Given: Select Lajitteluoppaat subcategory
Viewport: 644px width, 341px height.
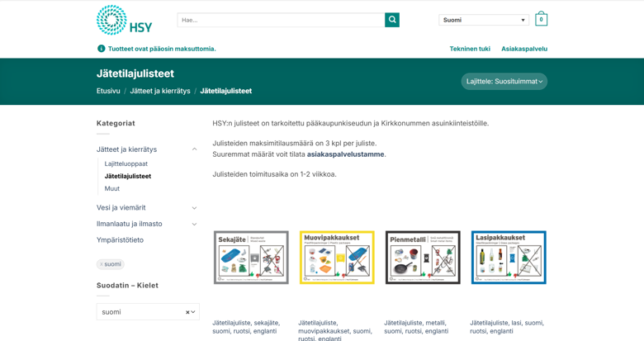Looking at the screenshot, I should pos(125,163).
